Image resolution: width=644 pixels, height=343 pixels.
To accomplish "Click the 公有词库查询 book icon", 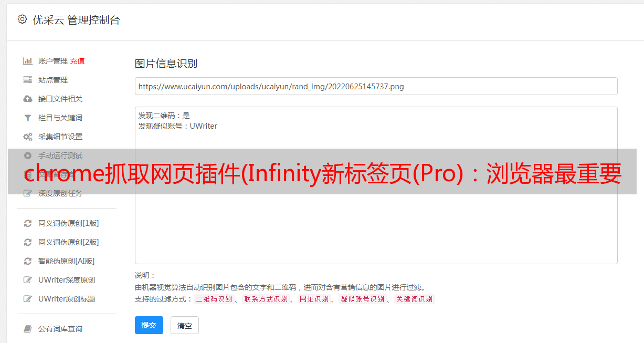I will pyautogui.click(x=28, y=329).
